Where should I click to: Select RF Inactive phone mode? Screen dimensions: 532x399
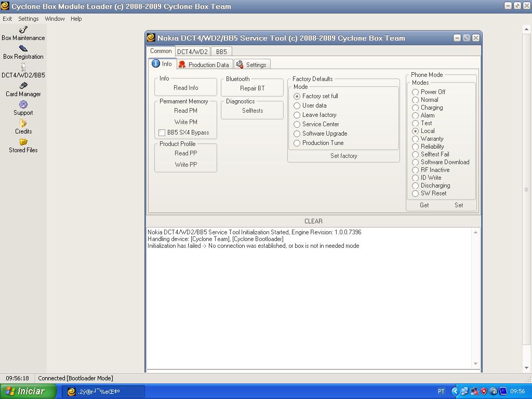(415, 170)
